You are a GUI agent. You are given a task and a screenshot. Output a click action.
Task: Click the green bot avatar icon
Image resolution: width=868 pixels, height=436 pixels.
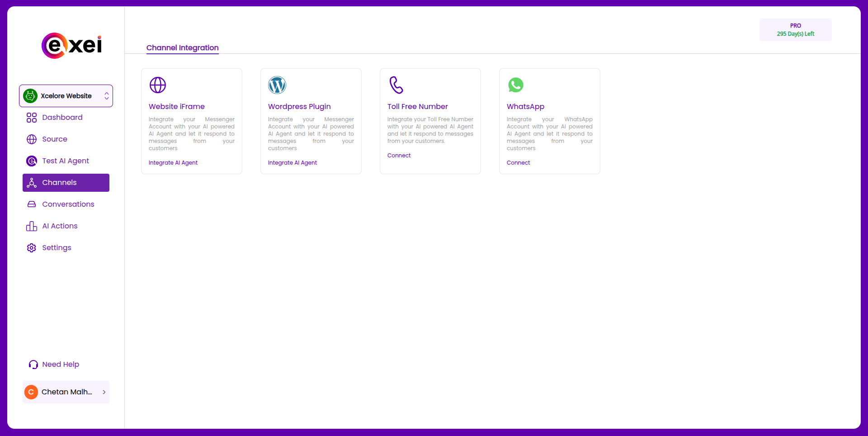(30, 96)
